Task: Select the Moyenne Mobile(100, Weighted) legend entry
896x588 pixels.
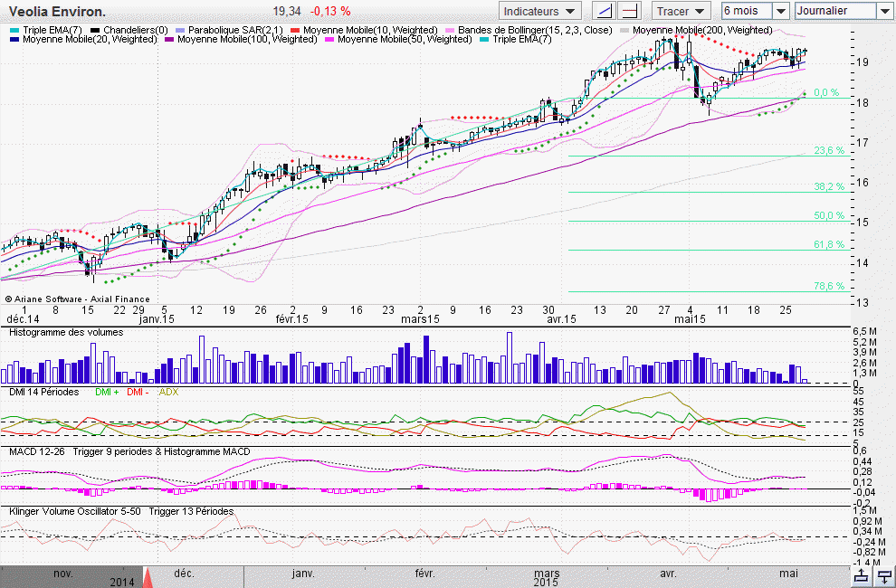Action: tap(241, 40)
